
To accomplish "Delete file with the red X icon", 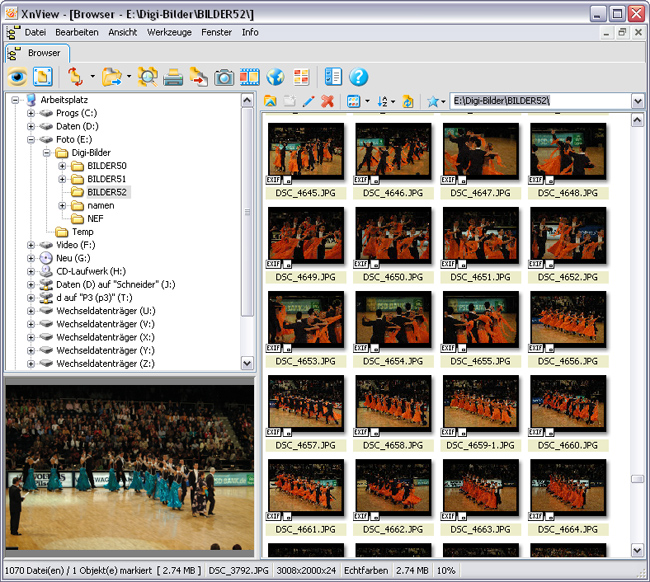I will pyautogui.click(x=327, y=101).
